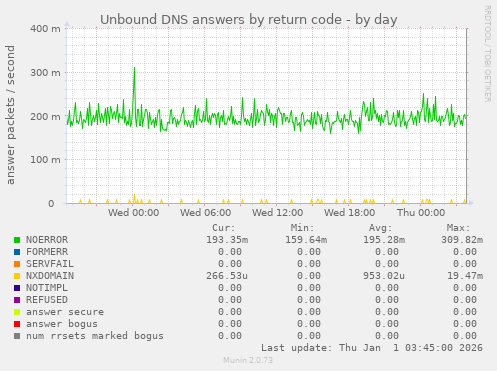This screenshot has height=371, width=497.
Task: Click the 'answer secure' legend label
Action: pos(65,312)
